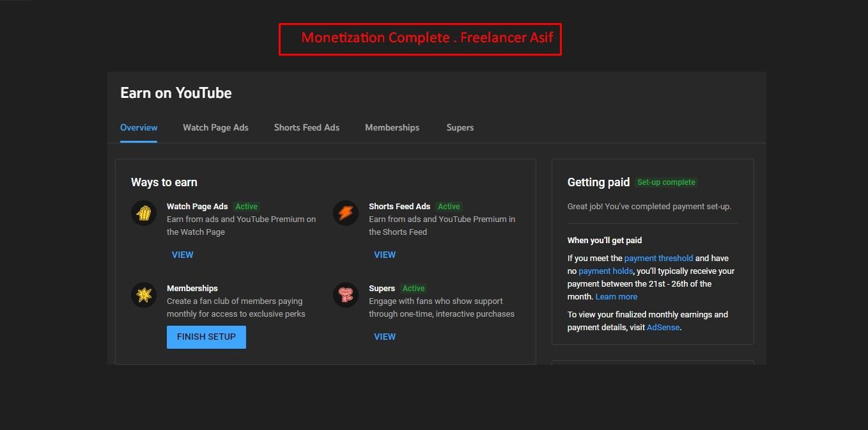This screenshot has width=868, height=430.
Task: Open the payment holds link
Action: click(605, 271)
